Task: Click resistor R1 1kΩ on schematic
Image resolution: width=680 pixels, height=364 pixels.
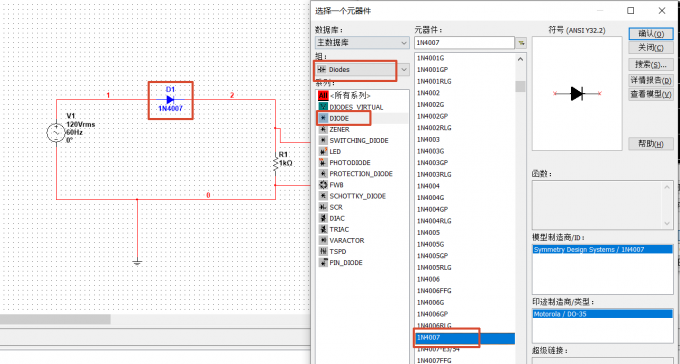Action: coord(275,164)
